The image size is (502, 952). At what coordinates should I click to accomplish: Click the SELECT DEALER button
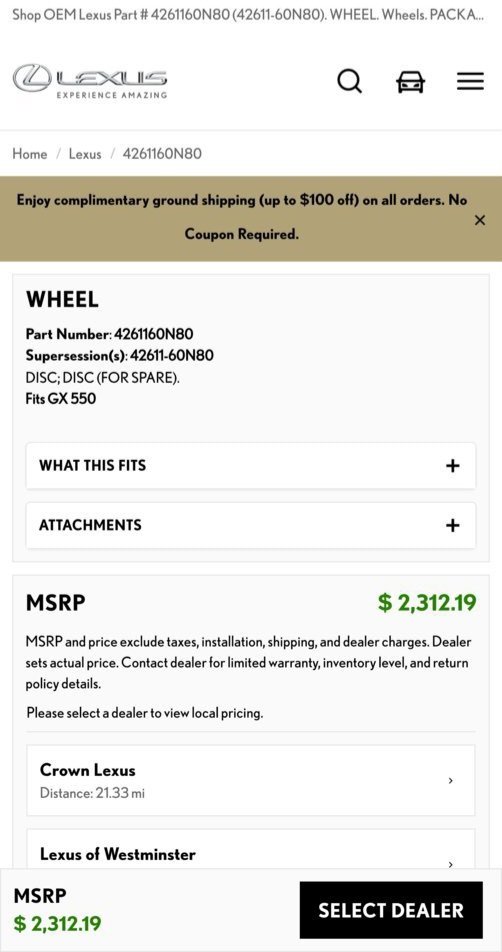(391, 910)
